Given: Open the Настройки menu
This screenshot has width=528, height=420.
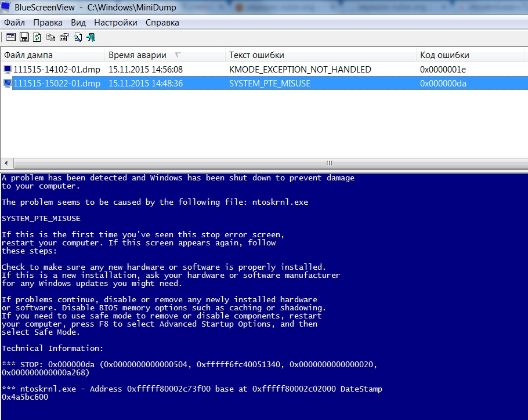Looking at the screenshot, I should click(x=115, y=23).
